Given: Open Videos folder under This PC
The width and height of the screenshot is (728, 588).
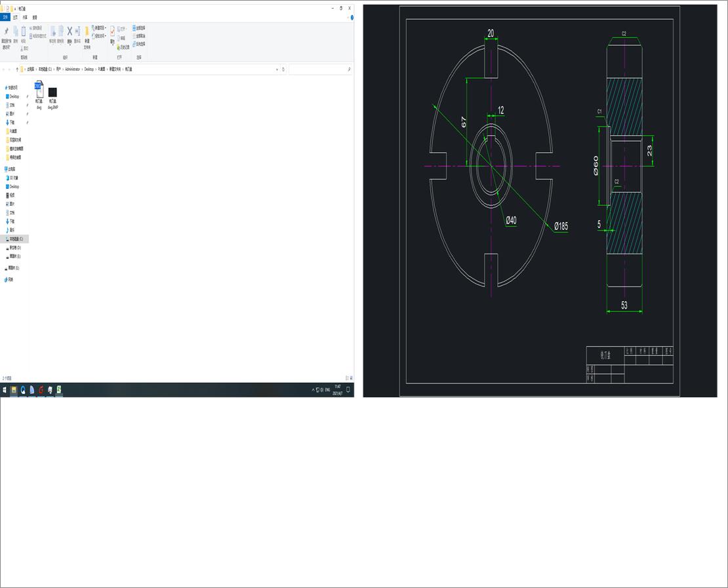Looking at the screenshot, I should click(10, 195).
